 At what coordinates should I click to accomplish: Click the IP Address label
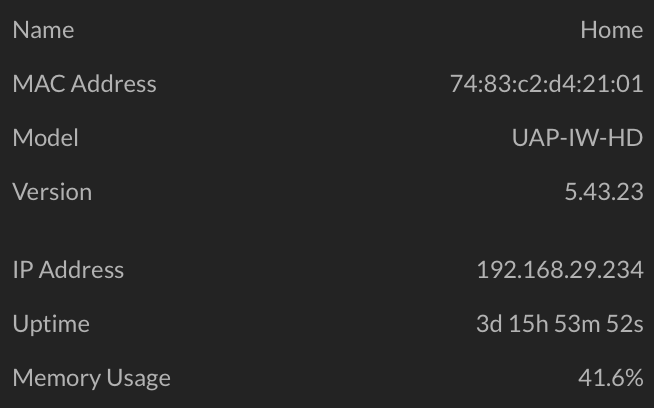(x=68, y=269)
